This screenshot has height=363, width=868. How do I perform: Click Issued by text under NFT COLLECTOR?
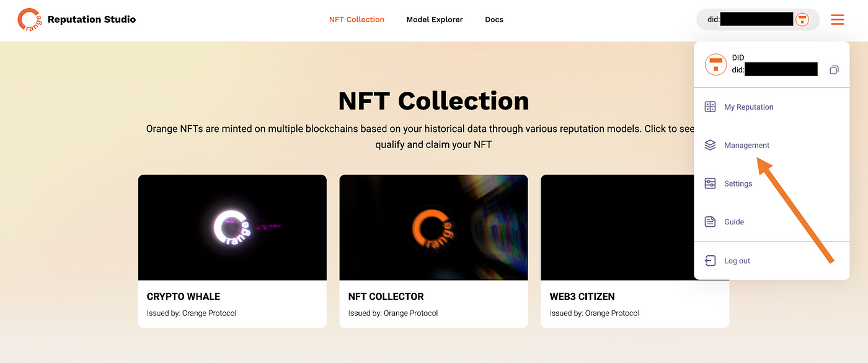pyautogui.click(x=393, y=313)
